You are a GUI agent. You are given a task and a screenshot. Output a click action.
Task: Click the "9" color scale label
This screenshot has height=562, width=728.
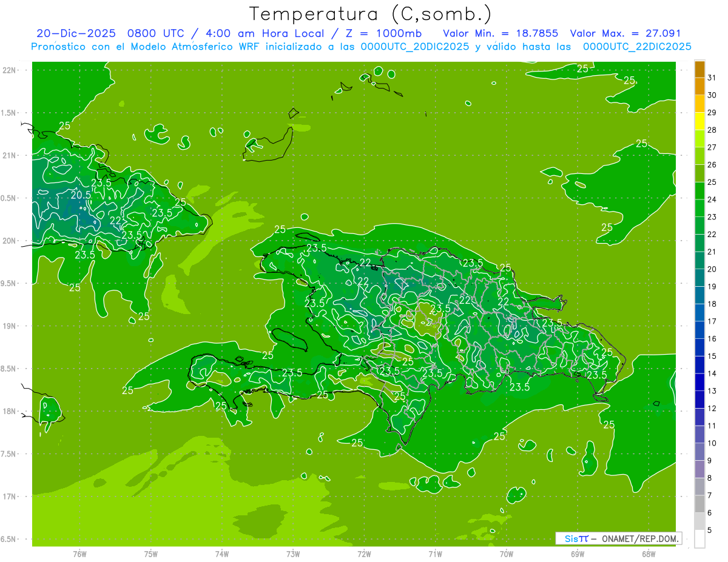(710, 461)
